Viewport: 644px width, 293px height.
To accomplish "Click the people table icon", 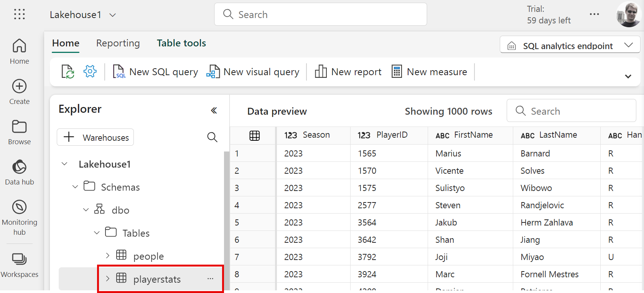I will pos(121,255).
